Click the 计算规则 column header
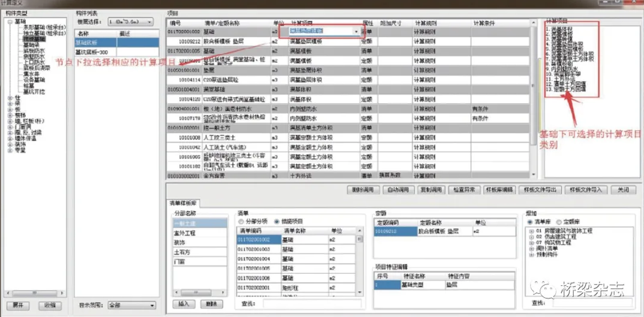Viewport: 644px width, 317px height. click(442, 23)
